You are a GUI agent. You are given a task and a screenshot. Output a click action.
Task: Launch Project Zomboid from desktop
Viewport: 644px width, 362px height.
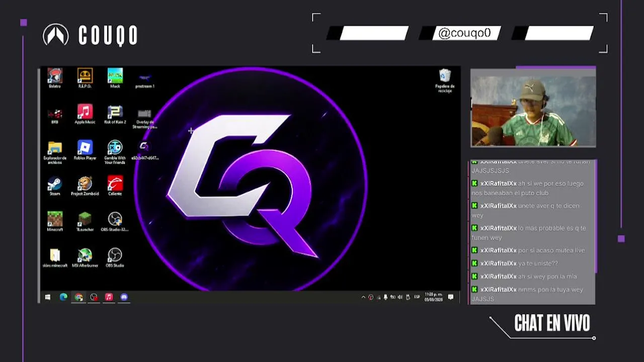coord(85,186)
